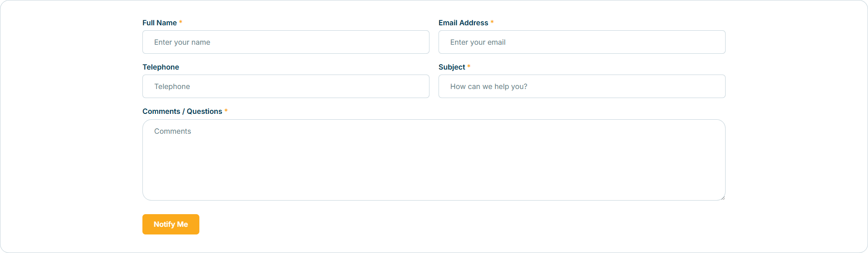
Task: Click the asterisk beside Full Name
Action: (180, 22)
